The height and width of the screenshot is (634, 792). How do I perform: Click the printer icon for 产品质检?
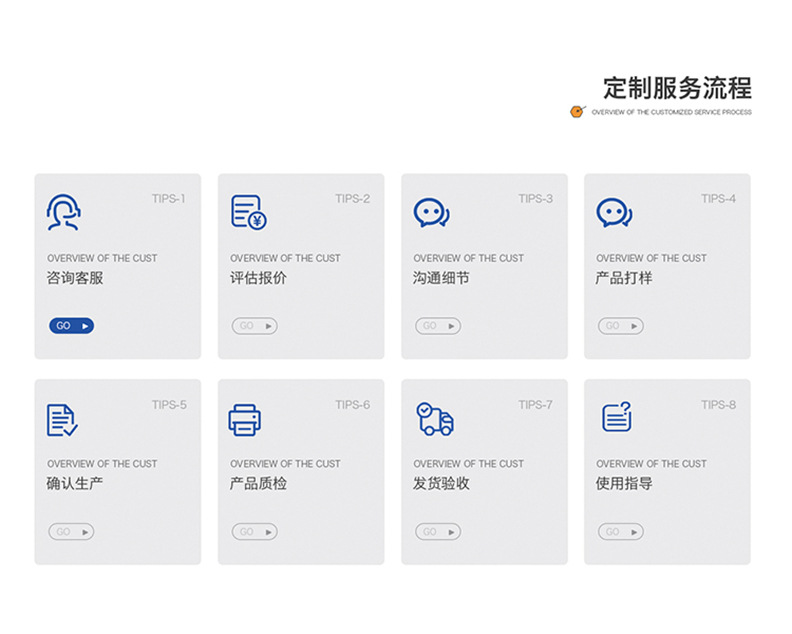tap(244, 420)
